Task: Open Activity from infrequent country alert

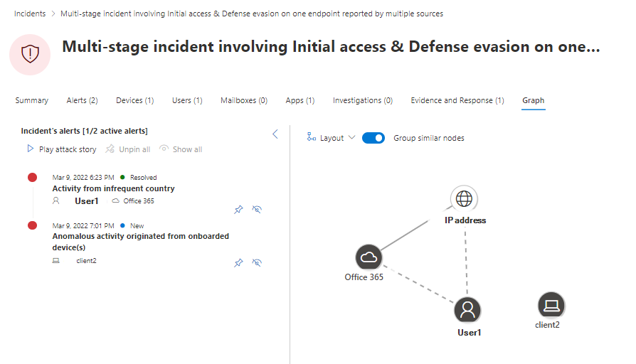Action: point(113,188)
